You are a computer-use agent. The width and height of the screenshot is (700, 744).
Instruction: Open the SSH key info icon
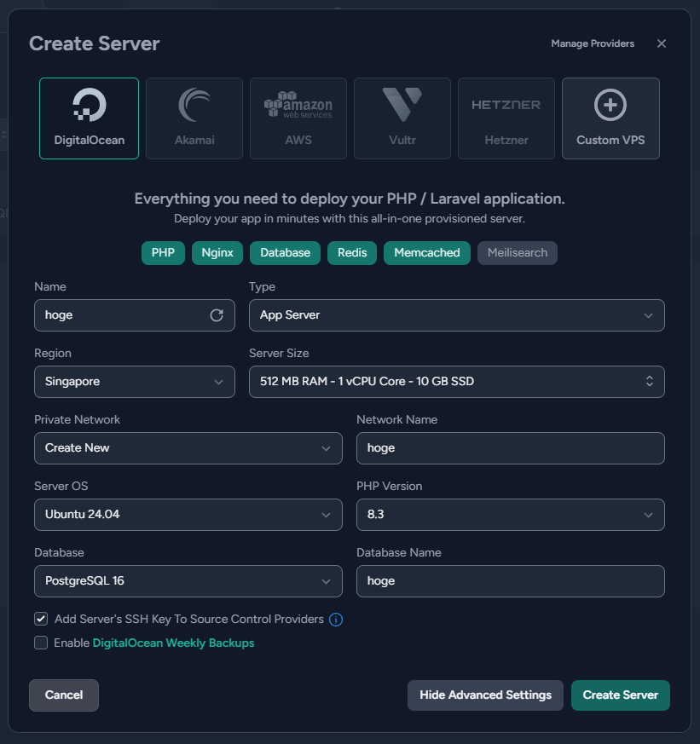(336, 620)
